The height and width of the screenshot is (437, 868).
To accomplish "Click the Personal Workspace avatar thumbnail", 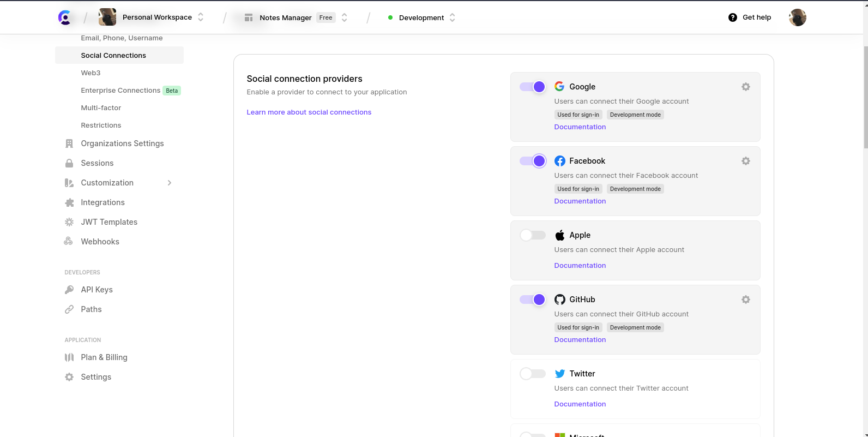I will click(x=107, y=17).
